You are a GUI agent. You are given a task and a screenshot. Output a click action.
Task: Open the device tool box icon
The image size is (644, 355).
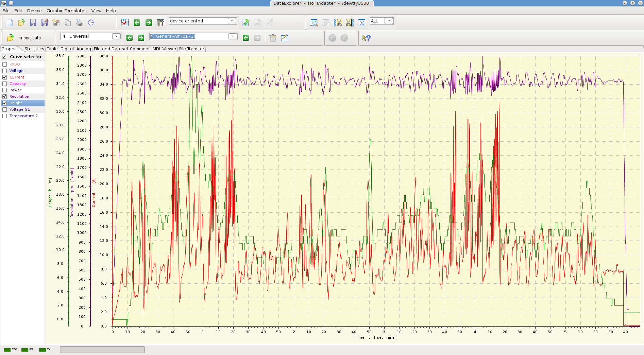coord(160,23)
